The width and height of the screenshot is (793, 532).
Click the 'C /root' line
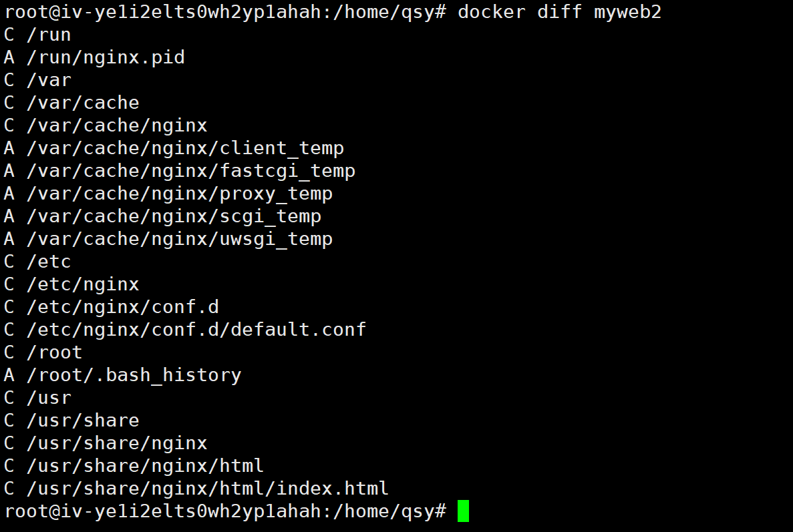point(43,352)
